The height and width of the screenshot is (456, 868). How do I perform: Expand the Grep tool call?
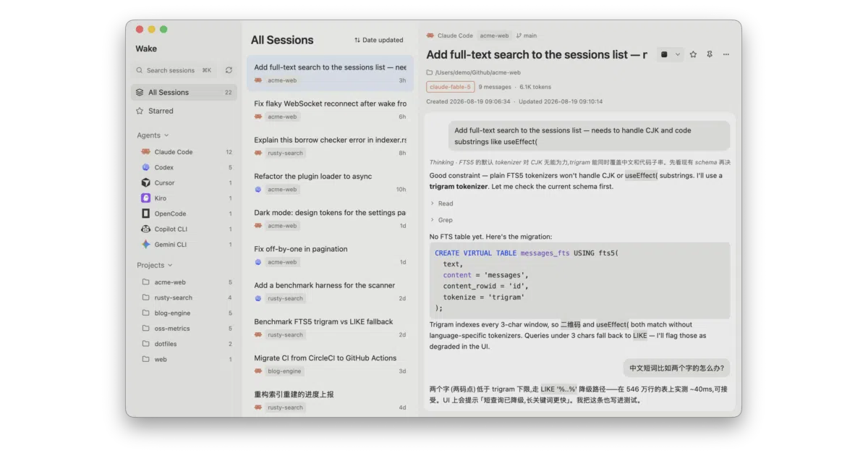point(442,220)
